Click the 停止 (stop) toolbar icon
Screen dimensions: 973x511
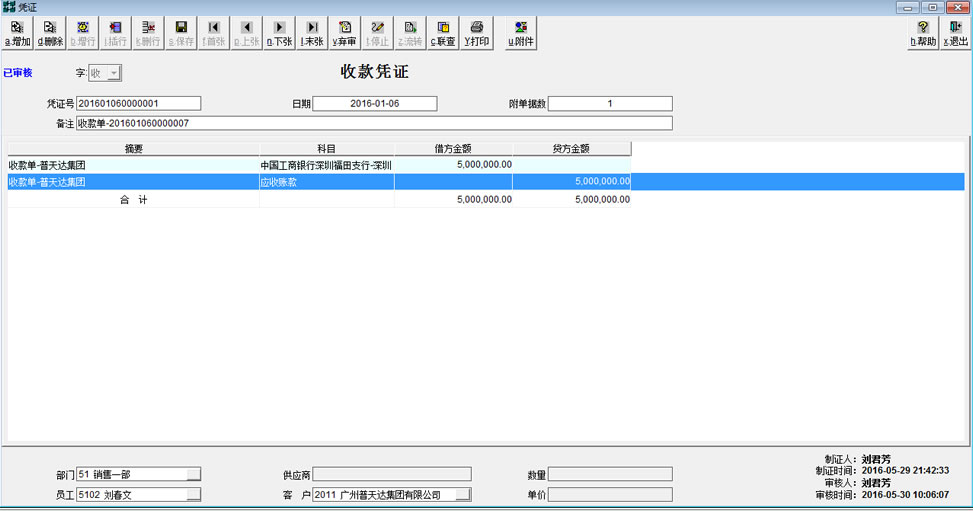tap(377, 34)
